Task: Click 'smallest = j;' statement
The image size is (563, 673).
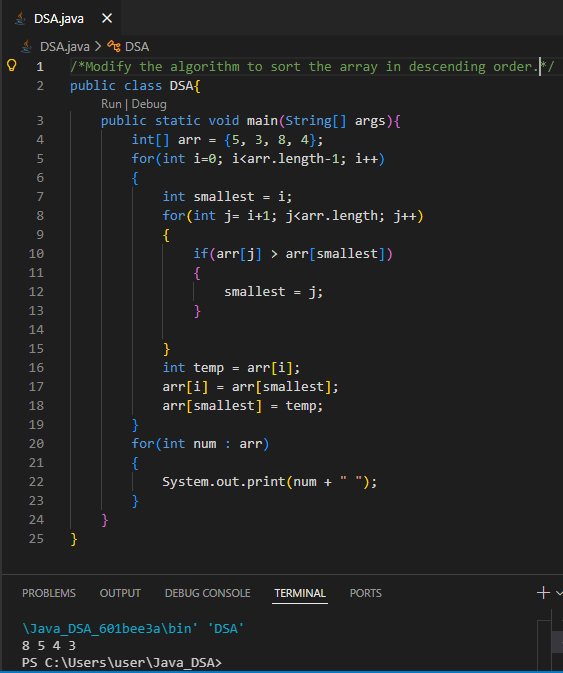Action: pos(273,292)
